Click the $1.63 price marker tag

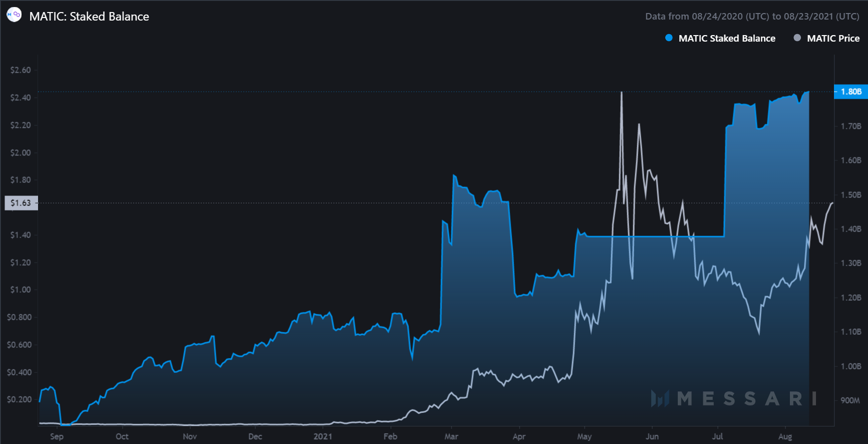(x=21, y=203)
